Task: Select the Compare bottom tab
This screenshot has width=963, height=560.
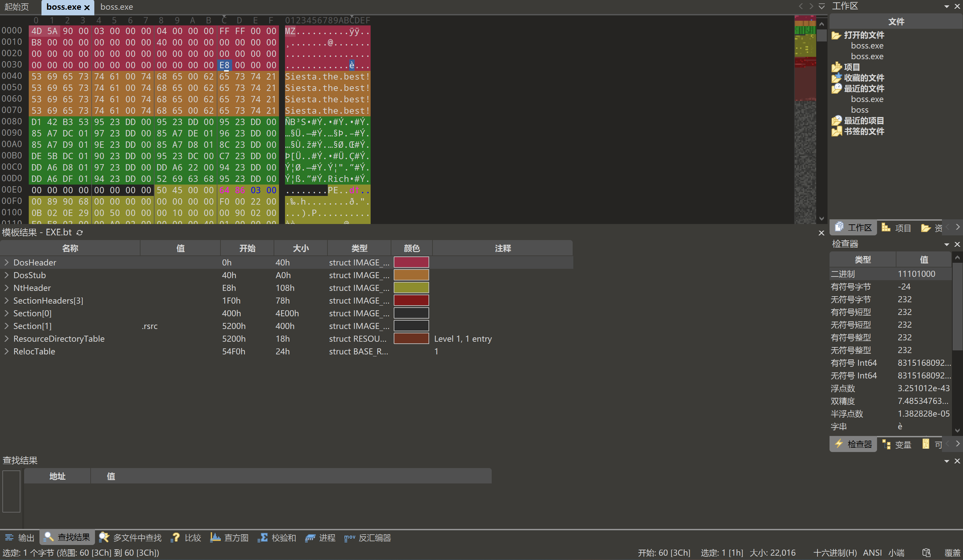Action: [187, 538]
